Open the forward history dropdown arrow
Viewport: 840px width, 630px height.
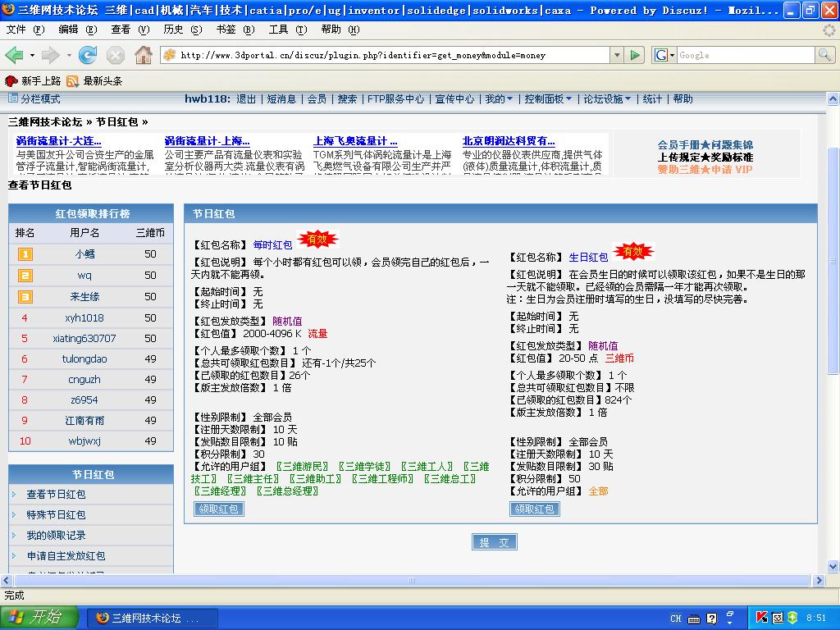[69, 55]
